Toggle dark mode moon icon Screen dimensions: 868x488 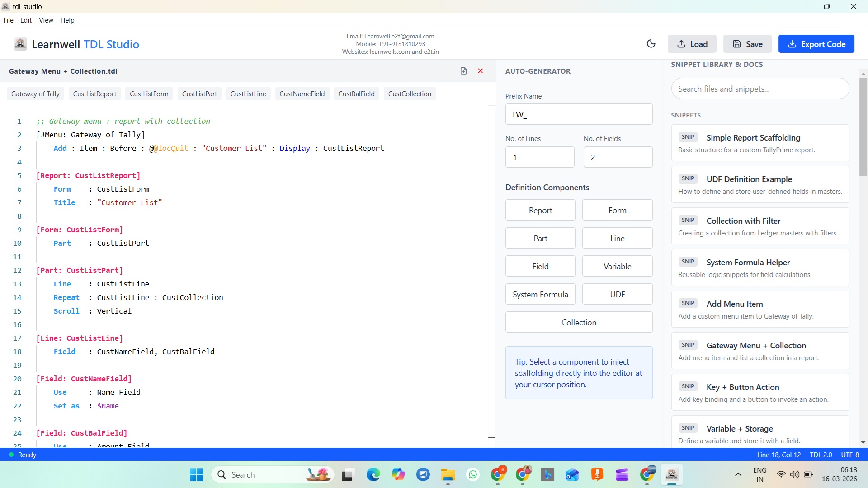tap(651, 44)
